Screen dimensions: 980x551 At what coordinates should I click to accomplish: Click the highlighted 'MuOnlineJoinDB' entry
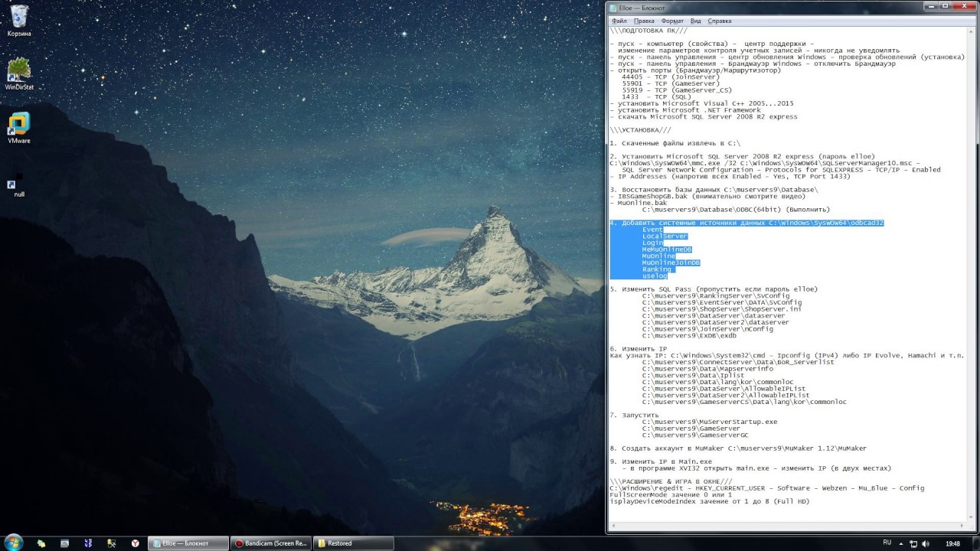[671, 262]
